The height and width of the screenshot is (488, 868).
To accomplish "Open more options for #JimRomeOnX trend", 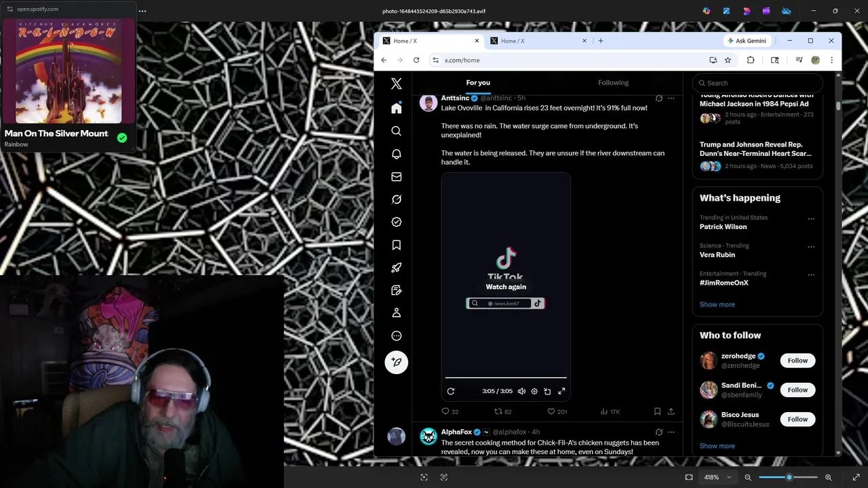I will click(x=811, y=275).
